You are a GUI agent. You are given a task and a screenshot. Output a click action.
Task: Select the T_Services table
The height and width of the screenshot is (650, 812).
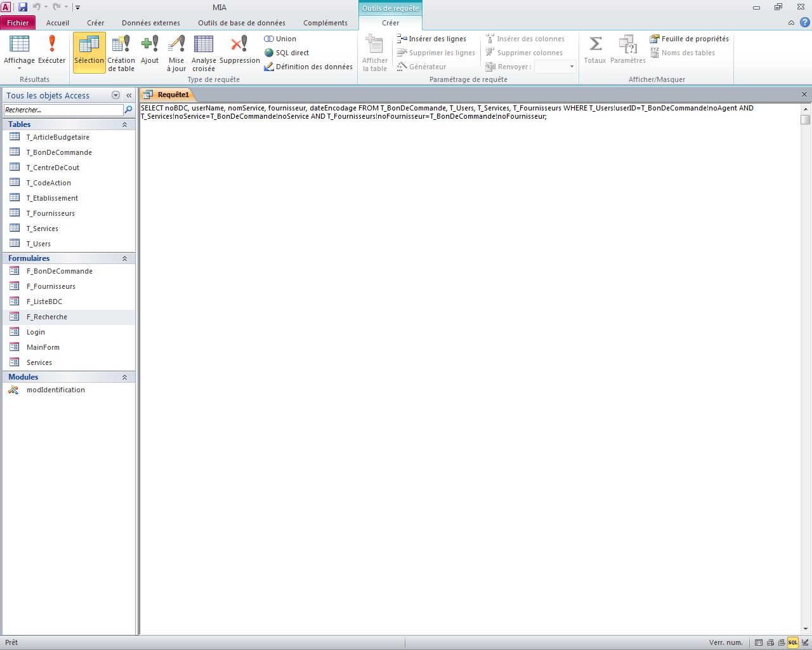[x=69, y=229]
